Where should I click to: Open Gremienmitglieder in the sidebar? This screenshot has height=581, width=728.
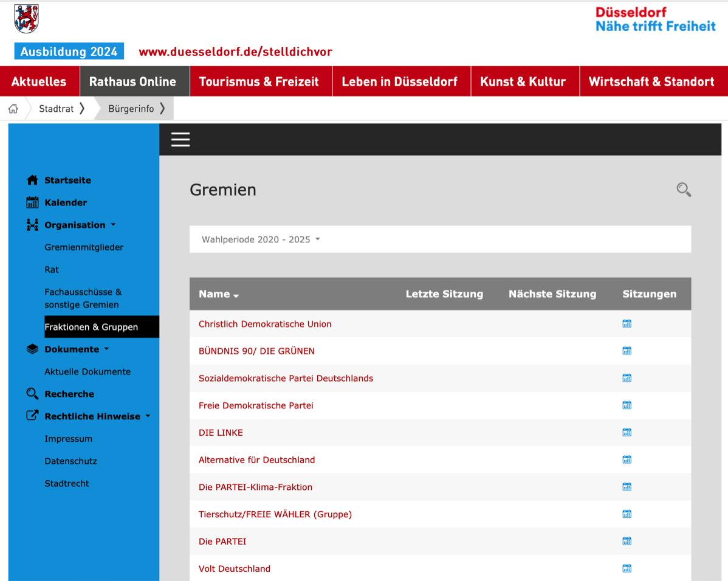[84, 247]
